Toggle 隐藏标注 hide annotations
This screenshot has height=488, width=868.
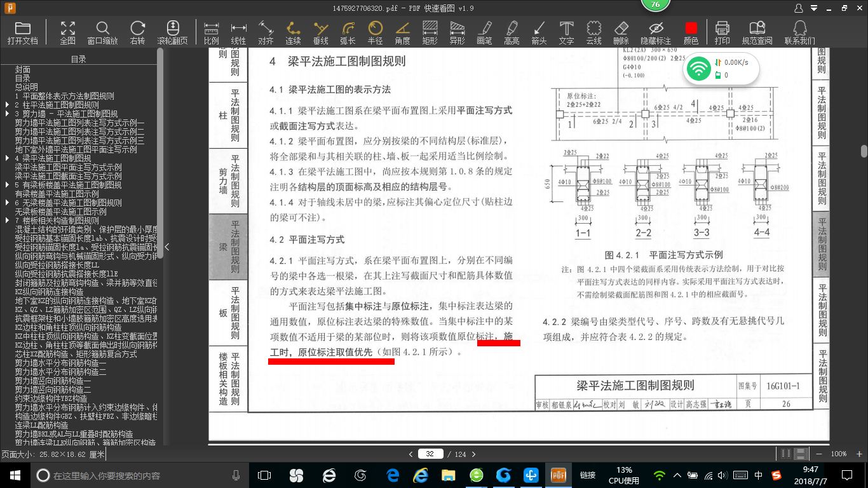(x=656, y=33)
